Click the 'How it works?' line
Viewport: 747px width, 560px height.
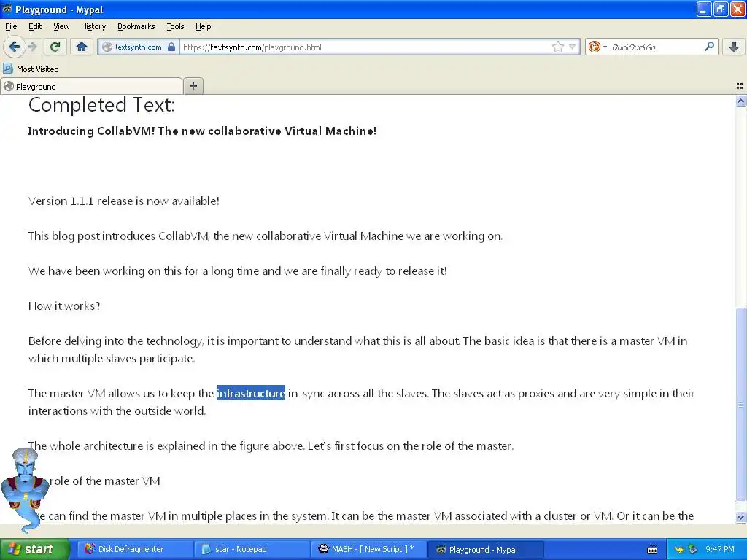click(64, 306)
